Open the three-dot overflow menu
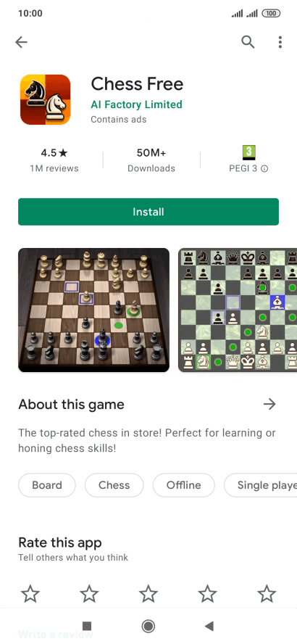 (280, 42)
